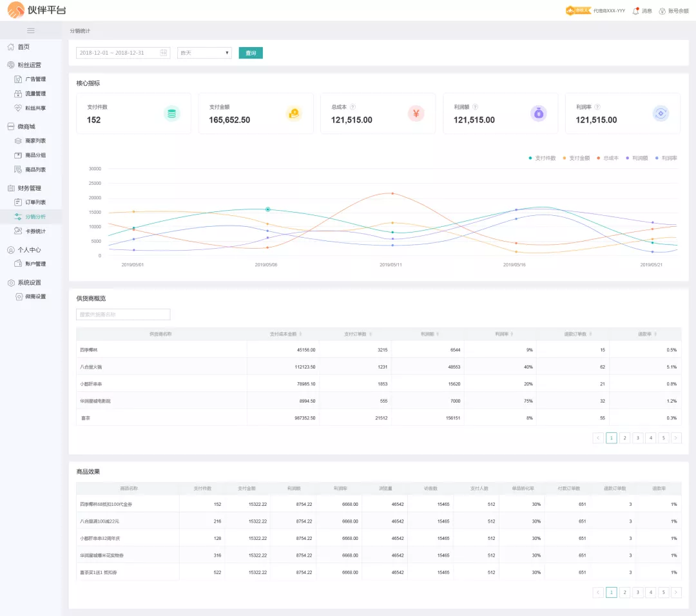Click help icon beside 利润率 card
Screen dimensions: 696x616
(x=597, y=107)
